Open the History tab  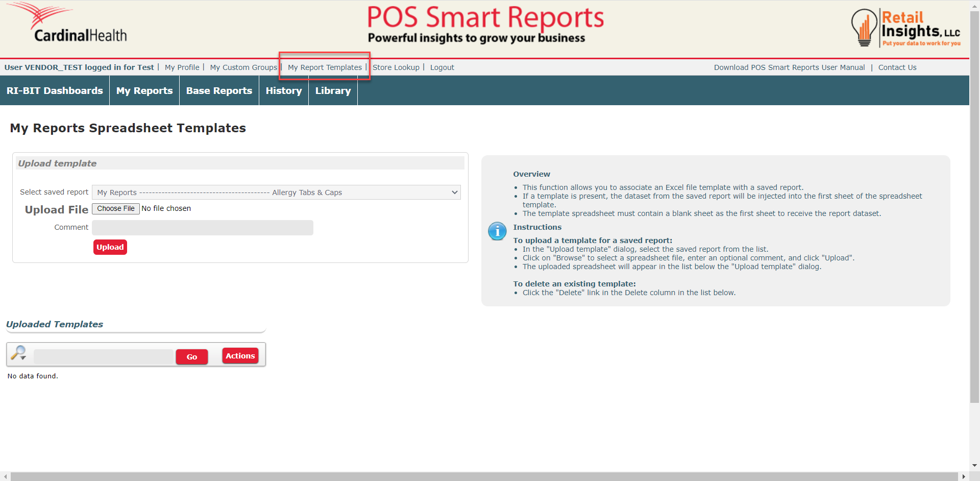click(x=283, y=91)
